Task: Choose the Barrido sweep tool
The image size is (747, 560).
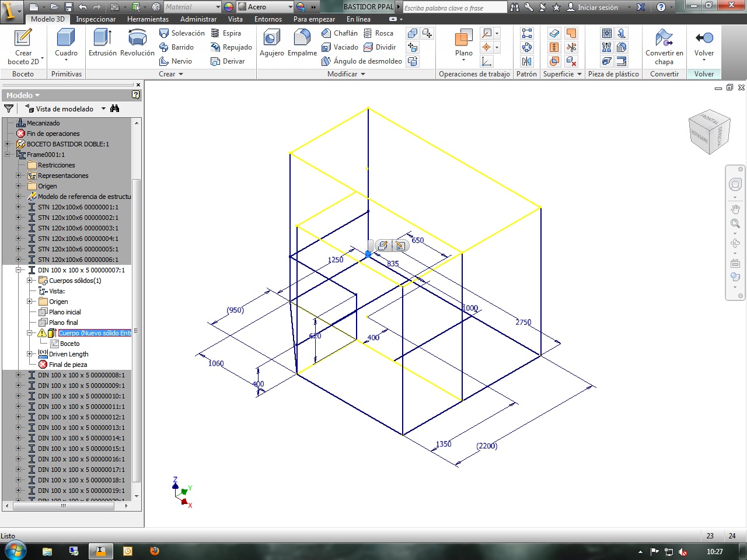Action: pos(176,47)
